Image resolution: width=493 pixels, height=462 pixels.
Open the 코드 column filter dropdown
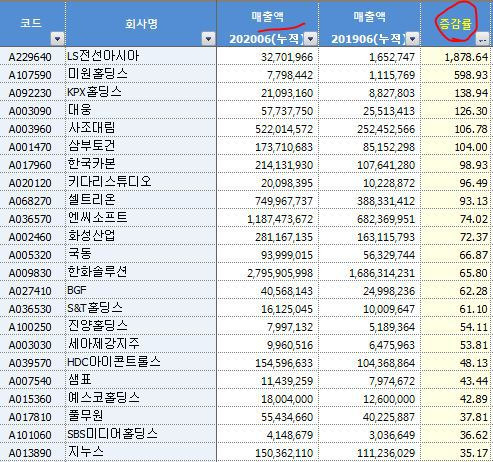57,39
